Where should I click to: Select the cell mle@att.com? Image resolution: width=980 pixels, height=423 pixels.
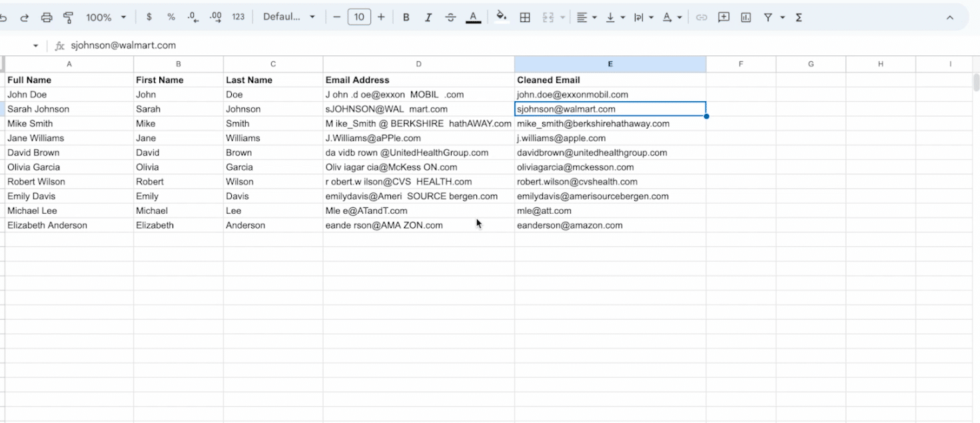pos(610,211)
